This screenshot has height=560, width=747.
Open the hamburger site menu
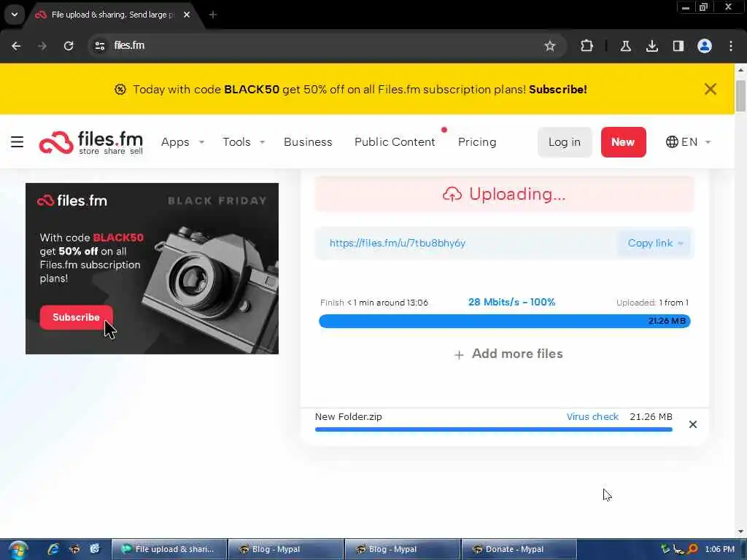coord(18,142)
